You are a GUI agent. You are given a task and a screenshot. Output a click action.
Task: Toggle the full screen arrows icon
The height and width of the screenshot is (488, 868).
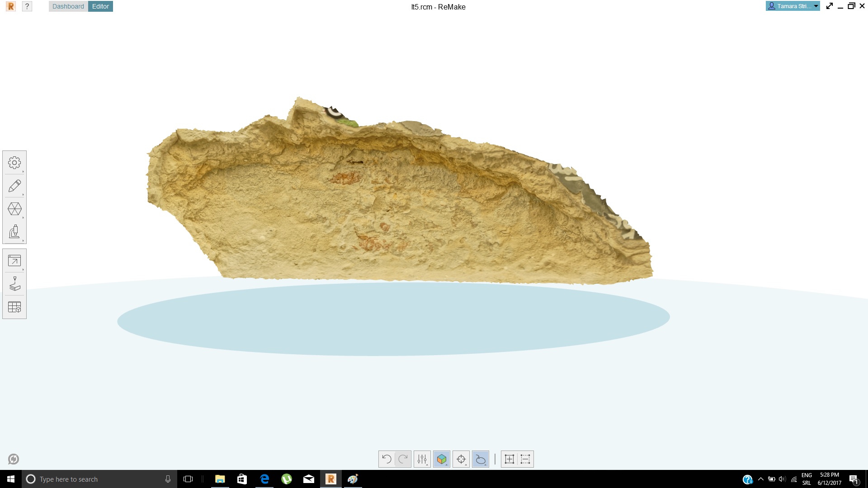830,6
